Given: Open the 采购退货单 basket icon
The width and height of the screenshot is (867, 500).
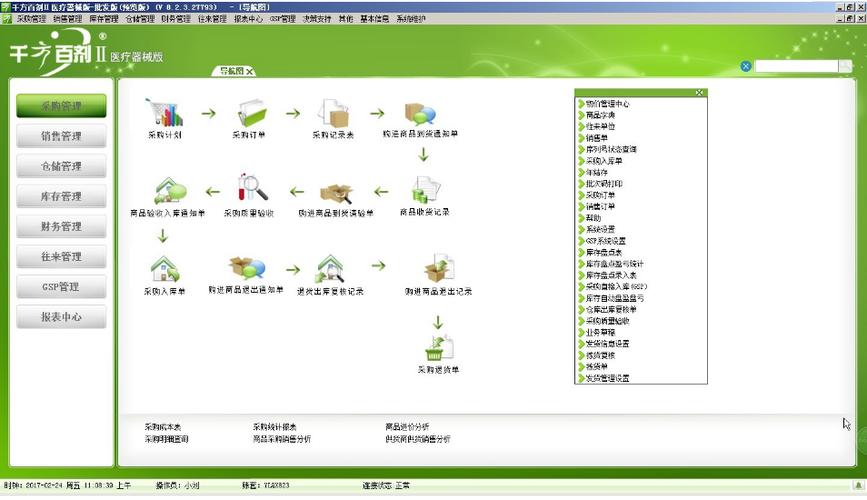Looking at the screenshot, I should (439, 347).
